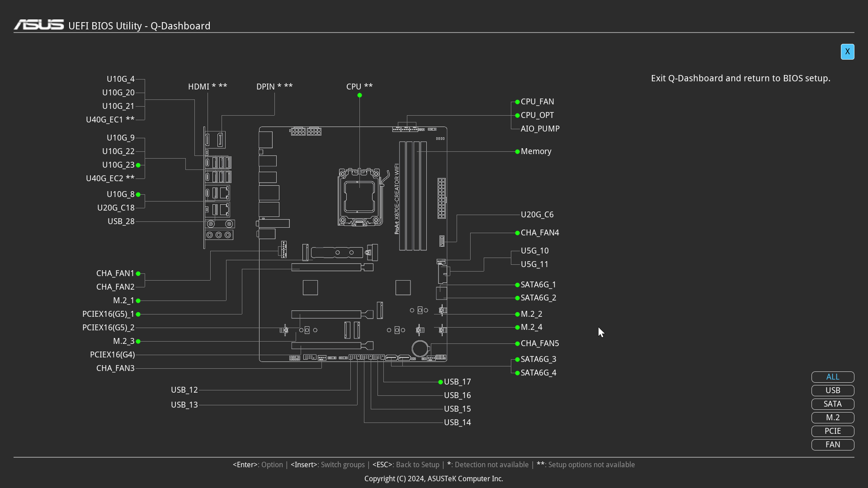
Task: Click the SATA6G_1 port label
Action: click(x=538, y=285)
